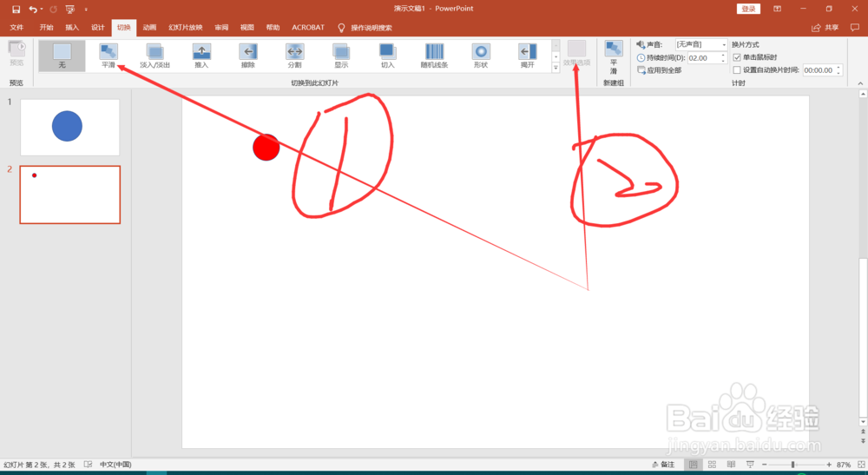868x475 pixels.
Task: Open the undo history dropdown arrow
Action: pyautogui.click(x=42, y=10)
